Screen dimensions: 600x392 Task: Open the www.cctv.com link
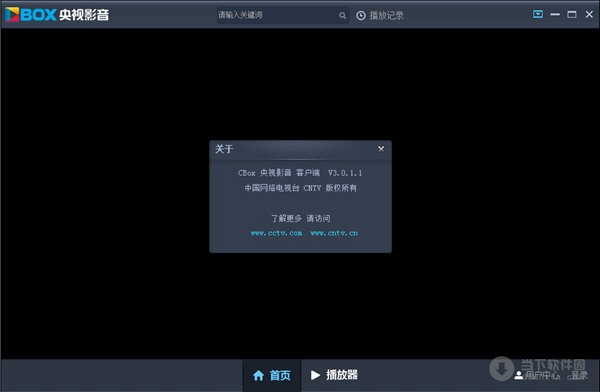pos(276,233)
